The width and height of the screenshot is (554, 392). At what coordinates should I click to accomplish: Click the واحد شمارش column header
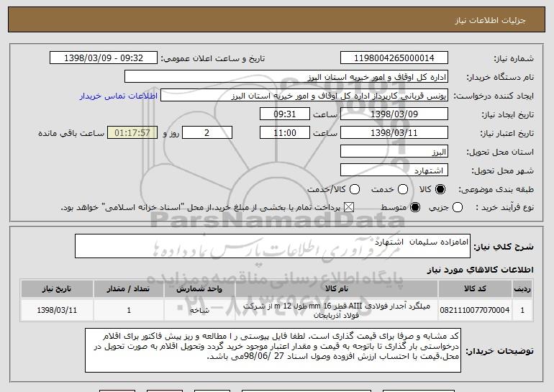click(199, 289)
